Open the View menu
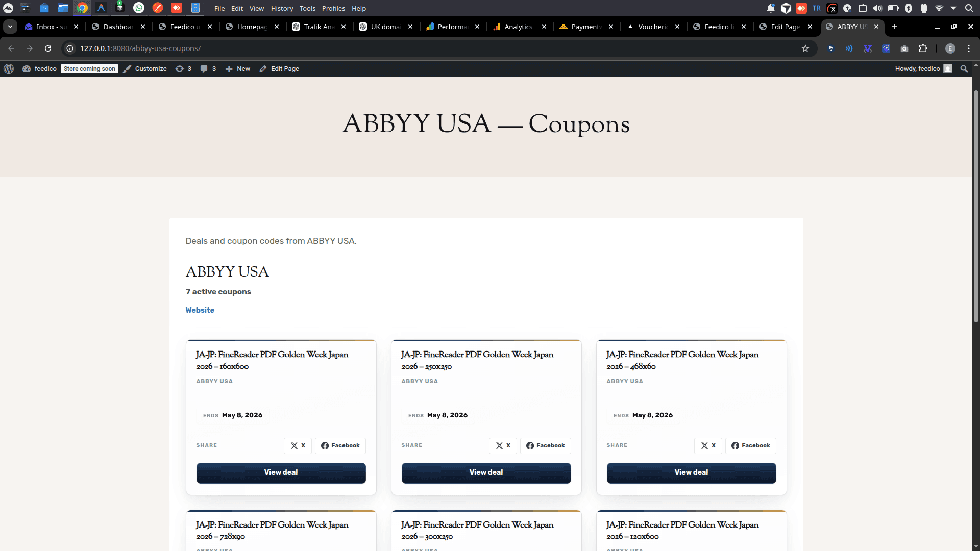Image resolution: width=980 pixels, height=551 pixels. pos(257,8)
